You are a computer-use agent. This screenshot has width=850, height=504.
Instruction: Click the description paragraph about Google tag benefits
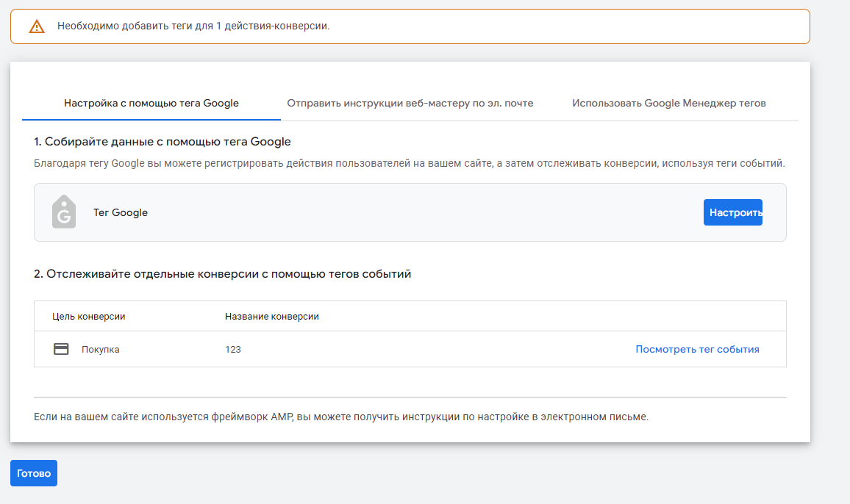click(x=410, y=163)
